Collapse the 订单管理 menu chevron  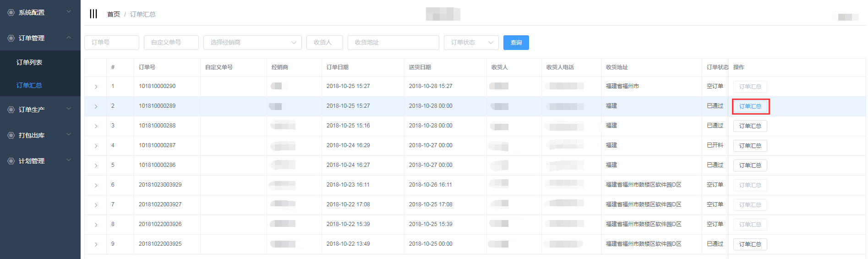point(69,38)
